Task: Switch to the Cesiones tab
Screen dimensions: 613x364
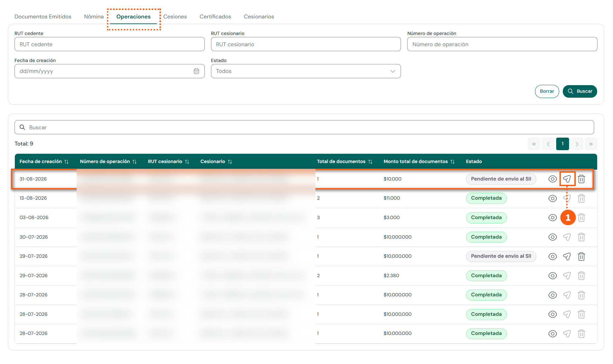Action: pyautogui.click(x=175, y=17)
